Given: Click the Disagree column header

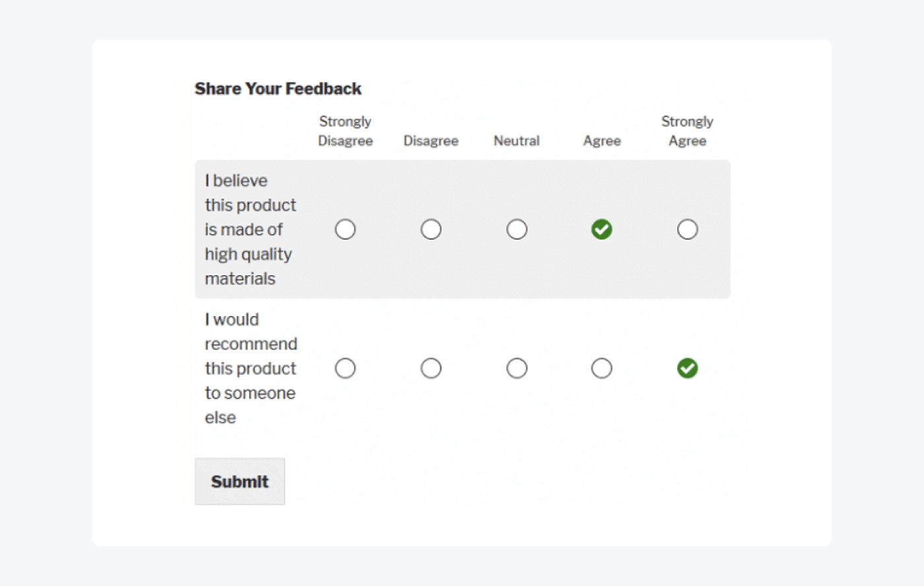Looking at the screenshot, I should (431, 141).
